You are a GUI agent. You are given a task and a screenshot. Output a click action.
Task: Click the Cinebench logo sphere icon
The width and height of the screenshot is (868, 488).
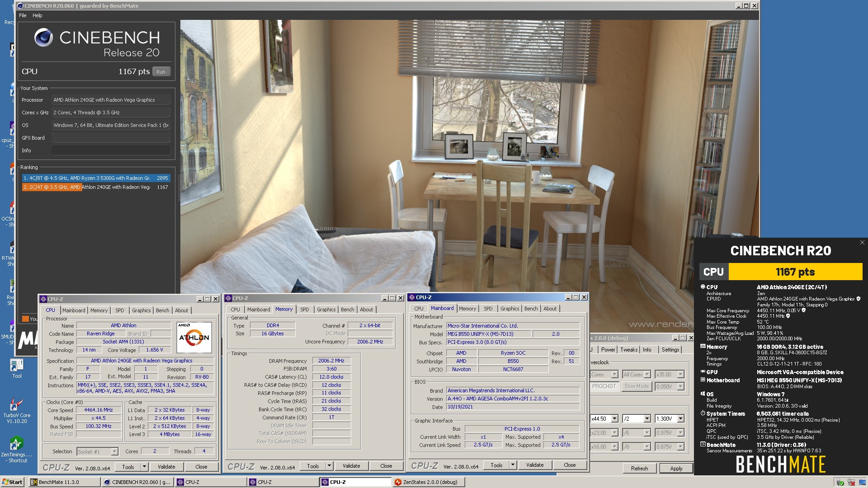pos(44,38)
